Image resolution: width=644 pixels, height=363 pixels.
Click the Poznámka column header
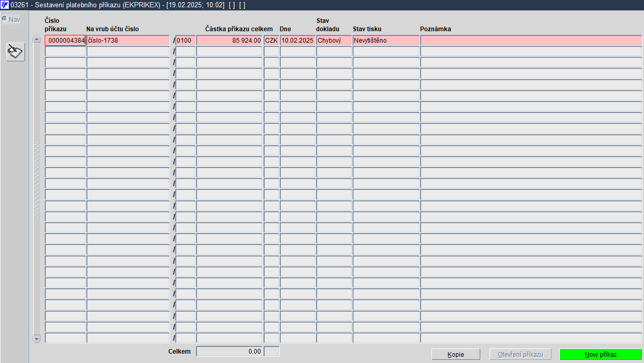tap(436, 29)
